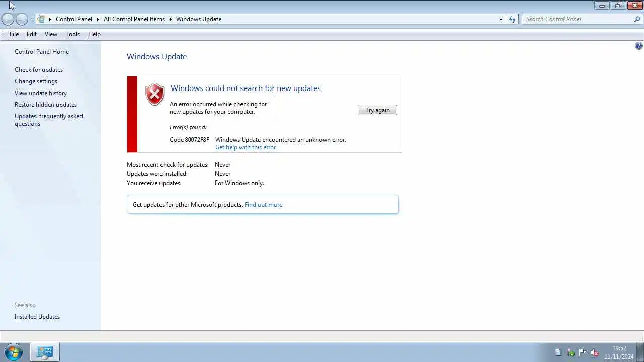This screenshot has width=644, height=362.
Task: Open the File menu
Action: pos(14,34)
